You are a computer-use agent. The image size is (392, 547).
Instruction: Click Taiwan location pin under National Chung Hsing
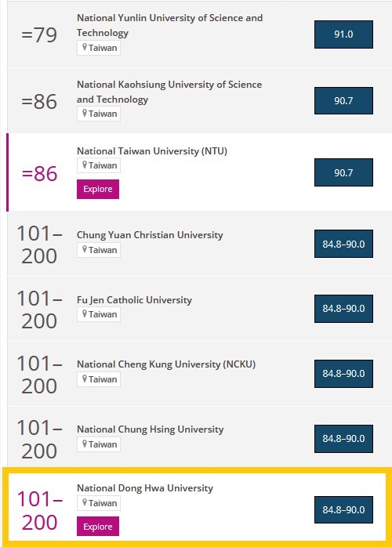pos(84,444)
